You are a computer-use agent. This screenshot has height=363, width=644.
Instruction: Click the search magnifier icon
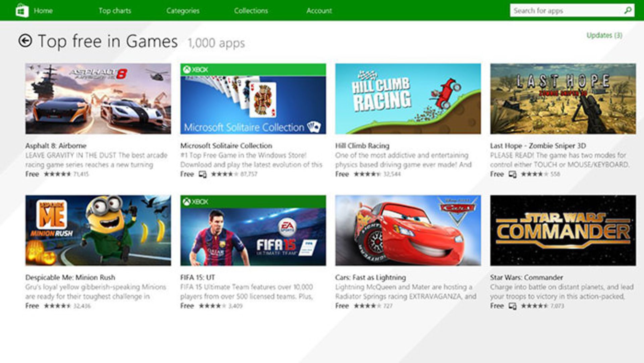(x=628, y=10)
